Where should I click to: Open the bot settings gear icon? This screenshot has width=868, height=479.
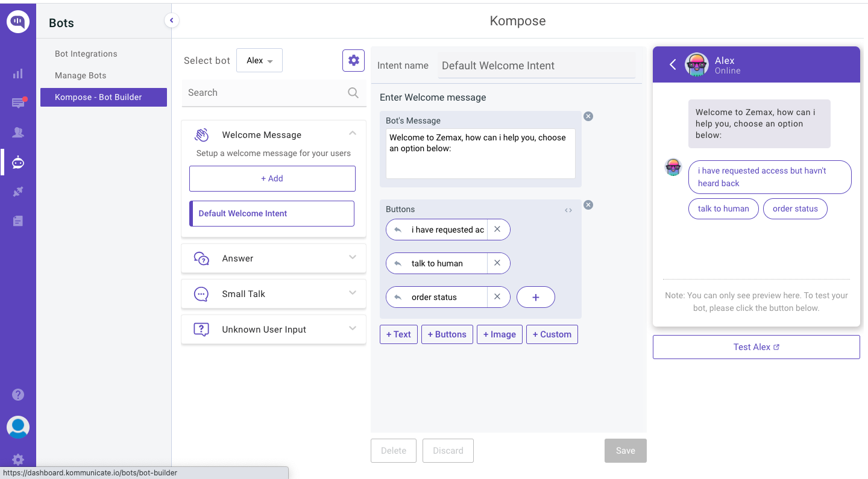[x=353, y=60]
